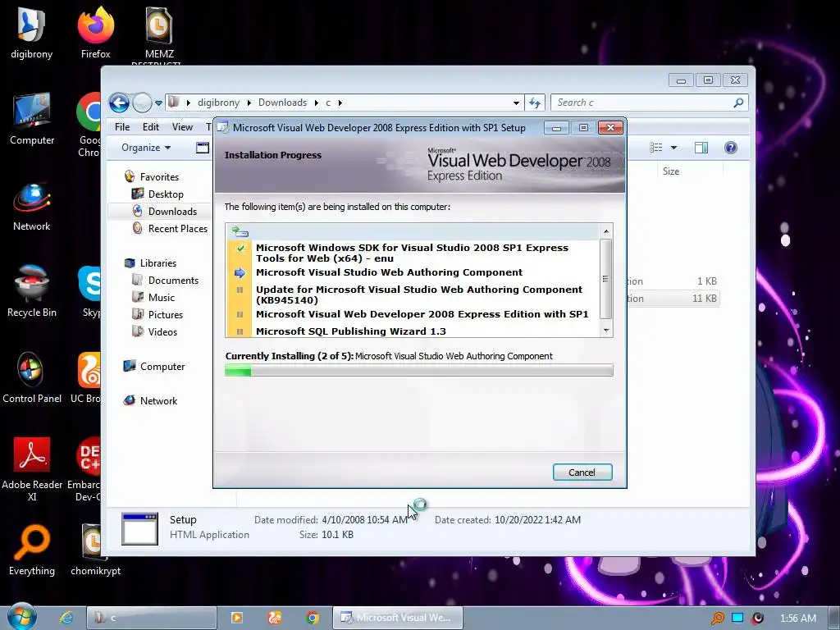This screenshot has height=630, width=840.
Task: Open the digibrony desktop icon
Action: 31,33
